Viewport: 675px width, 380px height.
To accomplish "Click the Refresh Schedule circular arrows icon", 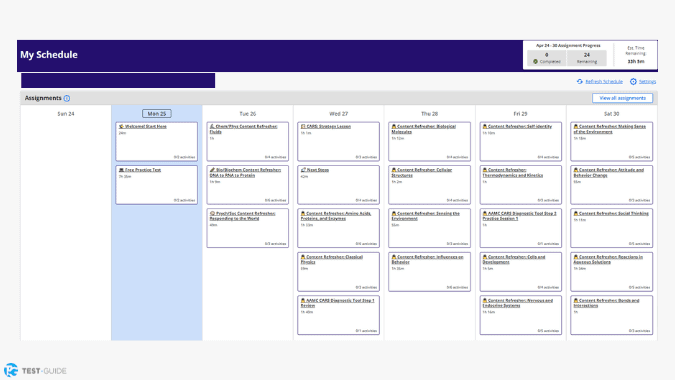I will tap(580, 81).
